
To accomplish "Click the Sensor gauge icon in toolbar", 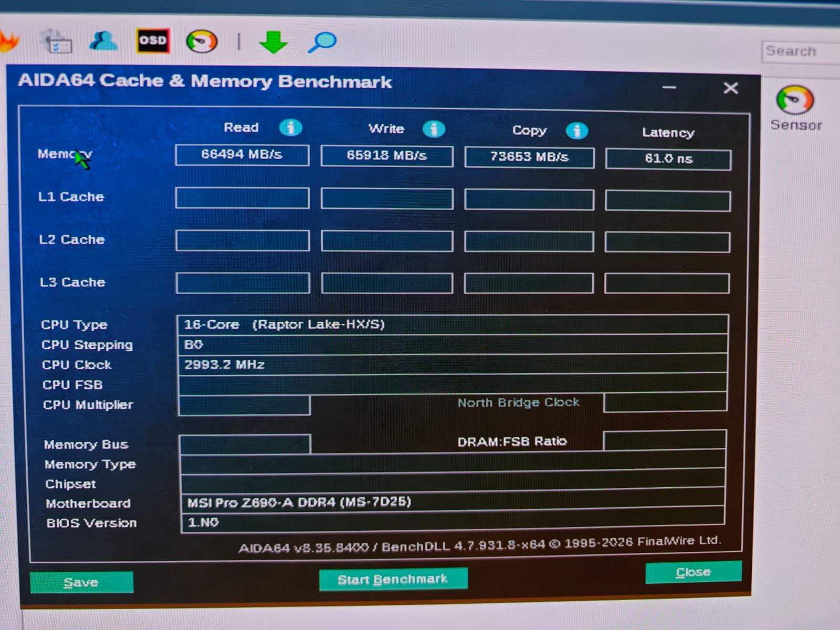I will [x=202, y=41].
